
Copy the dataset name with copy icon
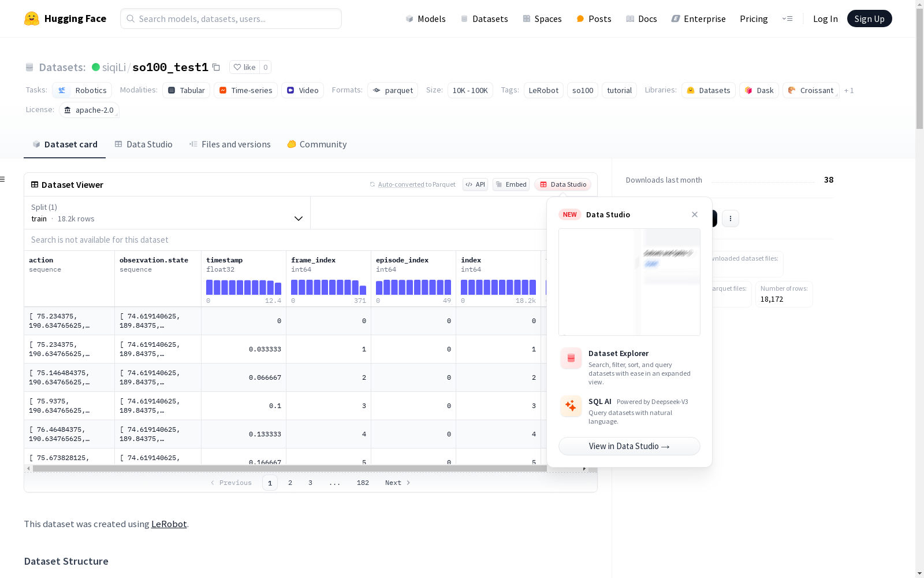click(216, 67)
